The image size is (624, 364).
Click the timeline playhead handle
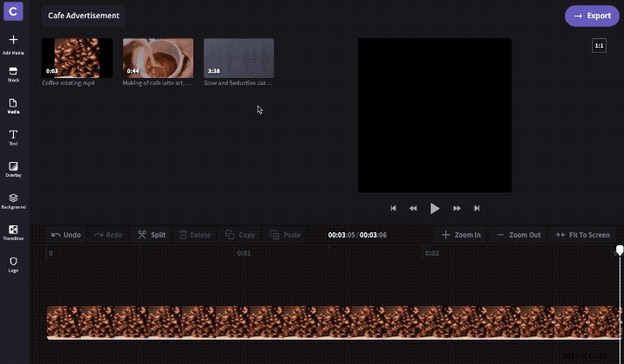[x=620, y=250]
